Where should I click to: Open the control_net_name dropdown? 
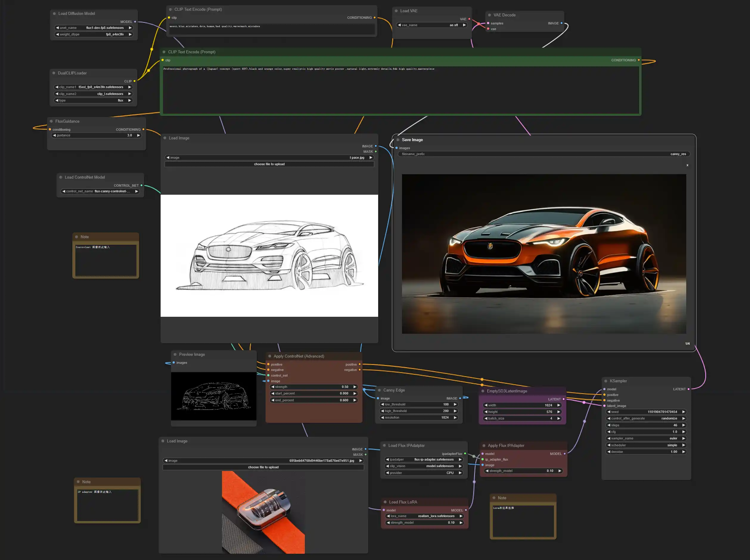(x=100, y=191)
